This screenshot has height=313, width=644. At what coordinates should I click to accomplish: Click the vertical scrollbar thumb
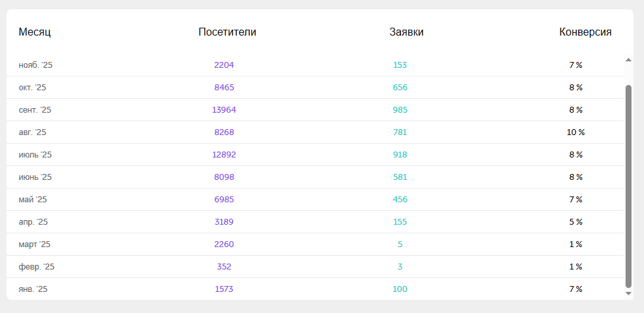pyautogui.click(x=628, y=185)
